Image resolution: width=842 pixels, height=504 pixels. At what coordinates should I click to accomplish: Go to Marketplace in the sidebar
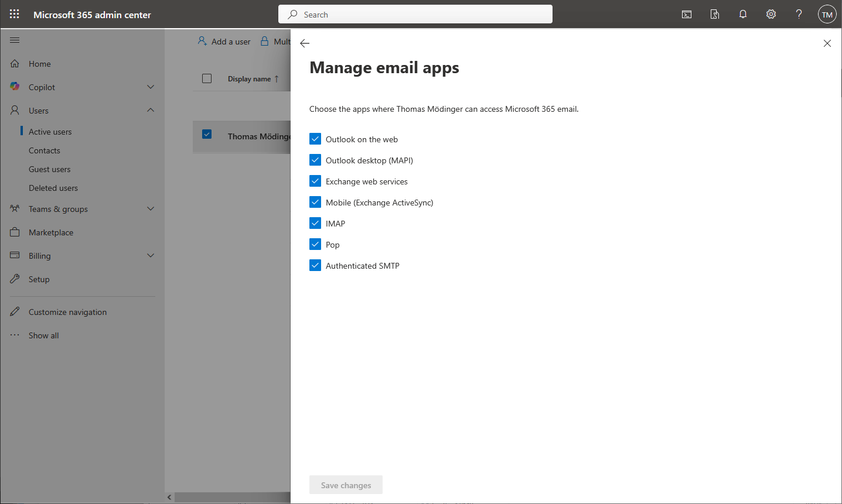pos(51,232)
